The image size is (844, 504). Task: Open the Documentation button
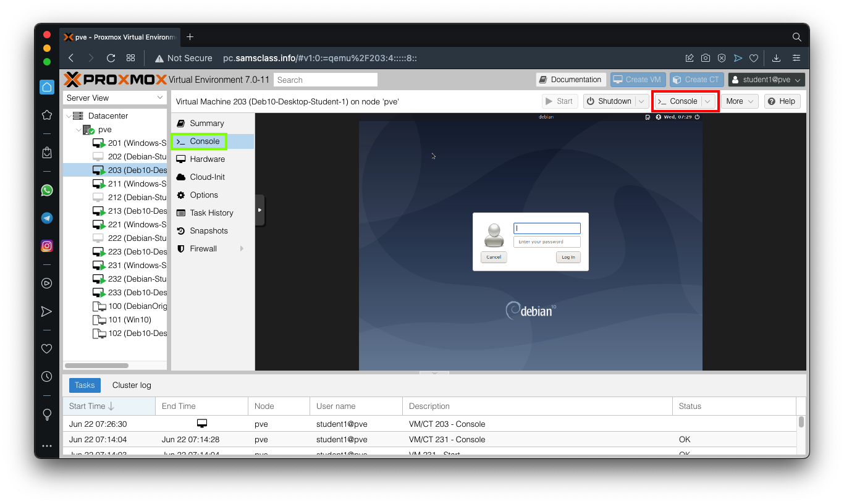(570, 80)
